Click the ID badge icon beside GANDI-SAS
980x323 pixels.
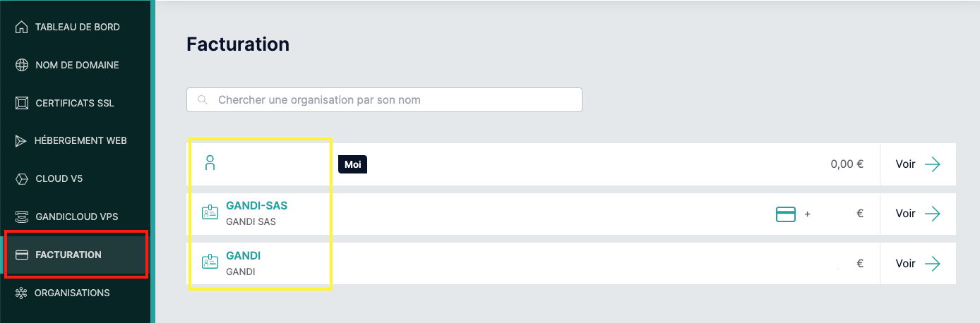tap(210, 213)
